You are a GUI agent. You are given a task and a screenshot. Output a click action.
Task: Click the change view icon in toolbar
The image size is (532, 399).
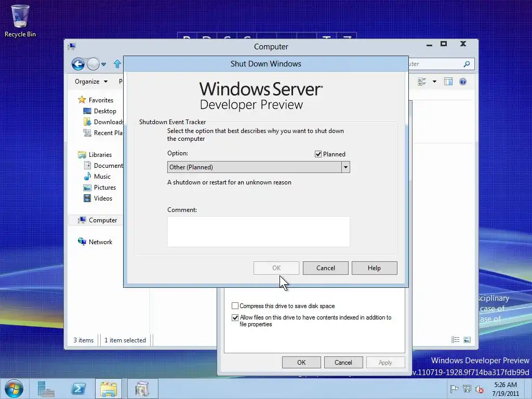click(422, 82)
